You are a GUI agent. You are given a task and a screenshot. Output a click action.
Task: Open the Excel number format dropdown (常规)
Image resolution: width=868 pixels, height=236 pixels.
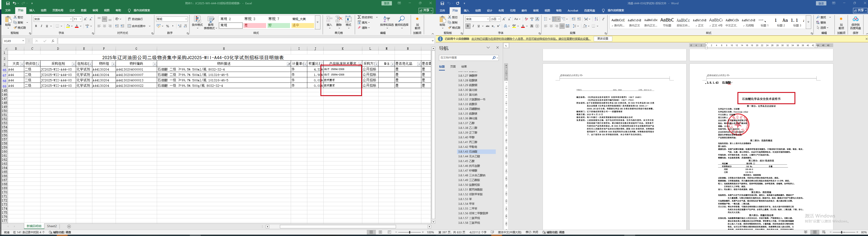point(186,19)
